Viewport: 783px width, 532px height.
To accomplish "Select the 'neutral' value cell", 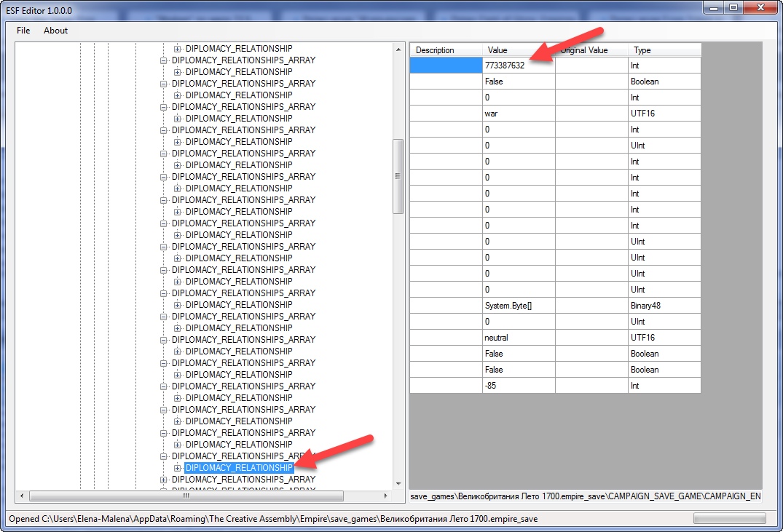I will (519, 338).
